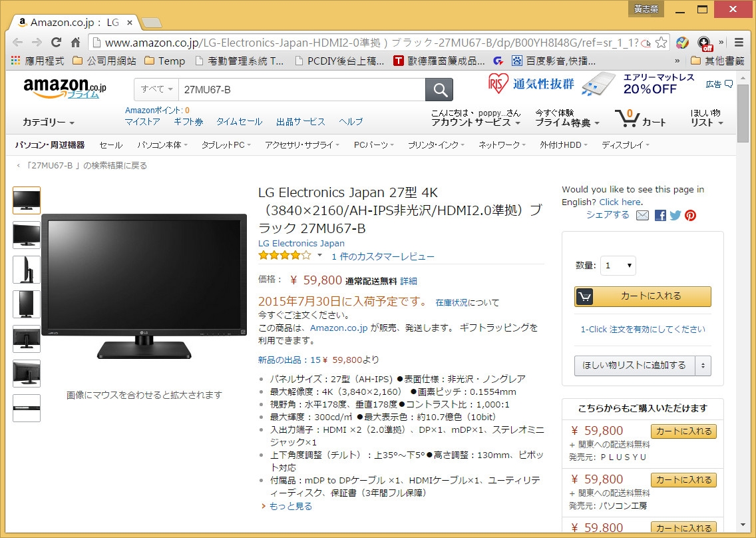Click the 1-Click 注文 enable link

pyautogui.click(x=643, y=329)
